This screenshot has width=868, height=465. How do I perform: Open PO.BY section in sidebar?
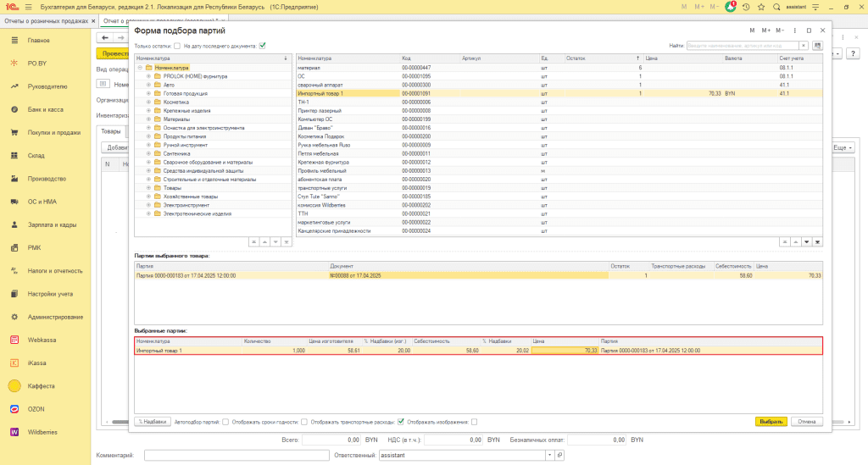[37, 64]
